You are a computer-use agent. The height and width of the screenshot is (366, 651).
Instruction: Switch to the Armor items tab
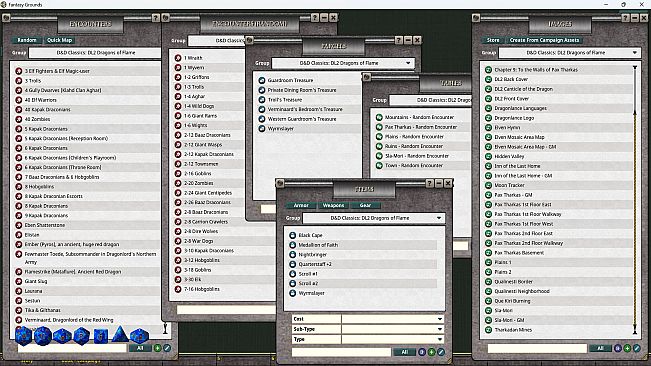coord(301,205)
